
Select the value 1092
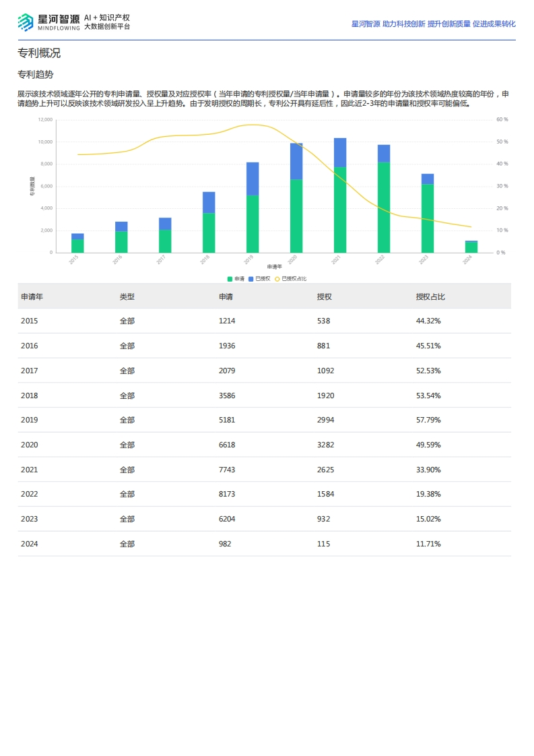[x=326, y=371]
